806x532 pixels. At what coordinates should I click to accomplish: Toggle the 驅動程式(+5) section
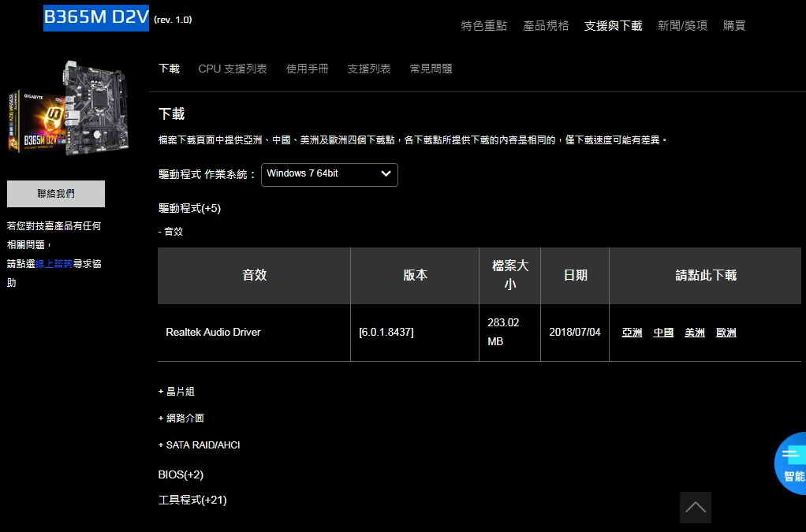(x=190, y=209)
